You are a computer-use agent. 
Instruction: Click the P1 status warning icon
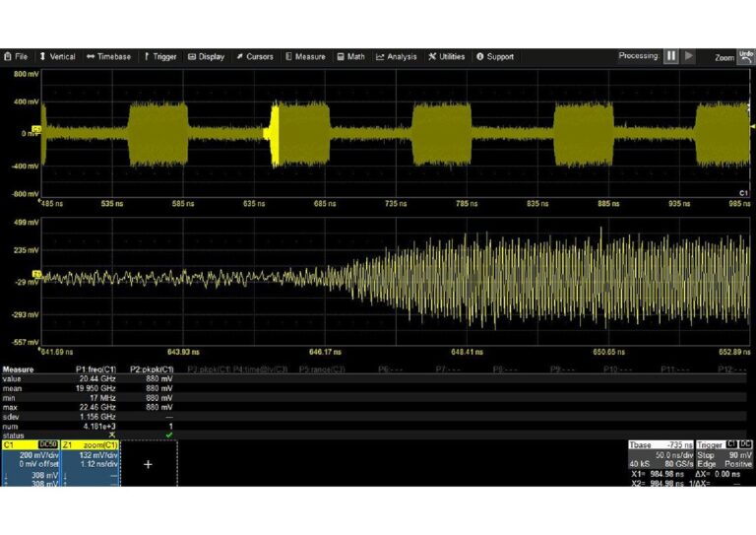pos(112,435)
